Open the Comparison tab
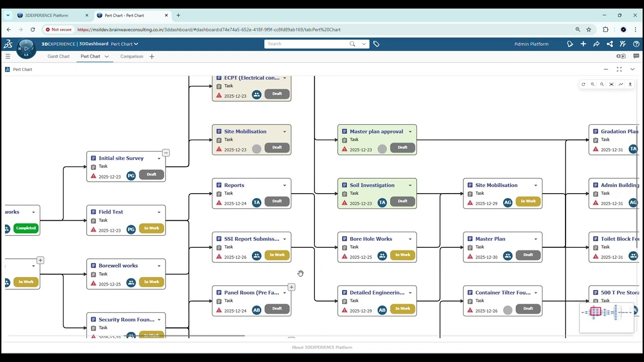 point(132,56)
